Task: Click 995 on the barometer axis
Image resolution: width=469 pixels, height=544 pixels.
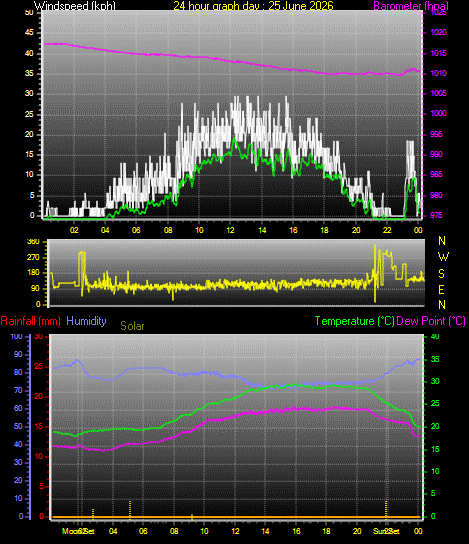Action: pyautogui.click(x=436, y=134)
